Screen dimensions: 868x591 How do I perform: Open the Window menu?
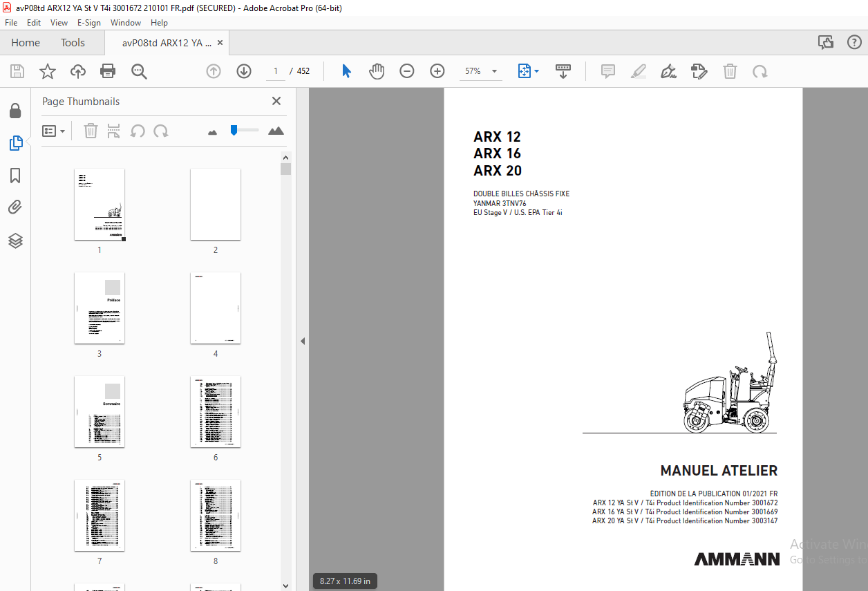(x=126, y=23)
